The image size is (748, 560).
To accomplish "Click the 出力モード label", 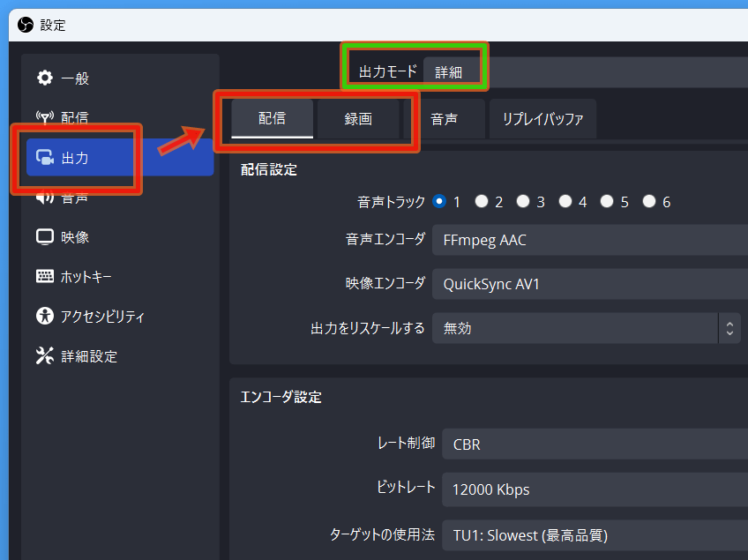I will (x=388, y=71).
